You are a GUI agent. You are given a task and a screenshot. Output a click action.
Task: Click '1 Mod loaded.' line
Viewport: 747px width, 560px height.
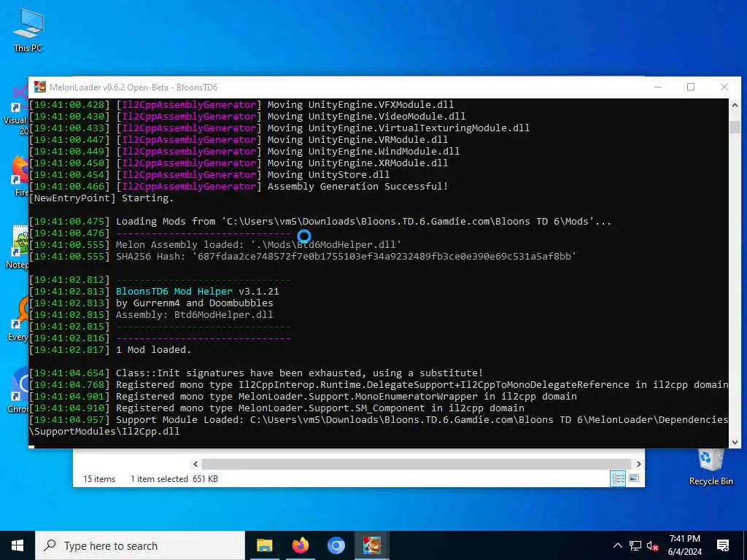(153, 349)
